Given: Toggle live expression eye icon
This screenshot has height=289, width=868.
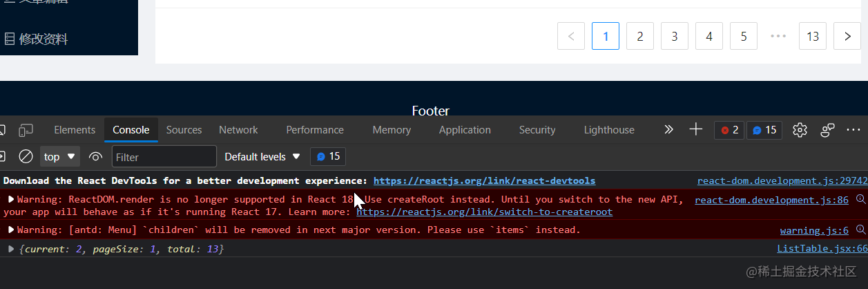Looking at the screenshot, I should pos(96,156).
